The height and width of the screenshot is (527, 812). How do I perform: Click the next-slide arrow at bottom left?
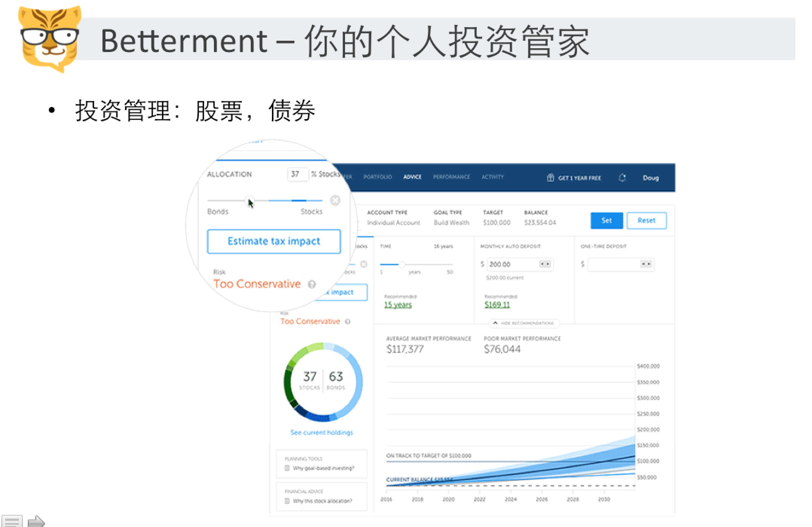click(36, 521)
